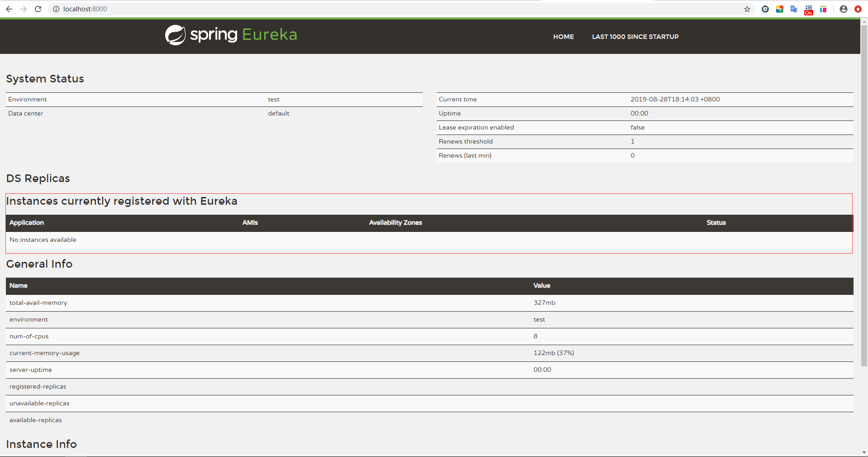
Task: Click the 'false' lease expiration value
Action: pyautogui.click(x=638, y=127)
